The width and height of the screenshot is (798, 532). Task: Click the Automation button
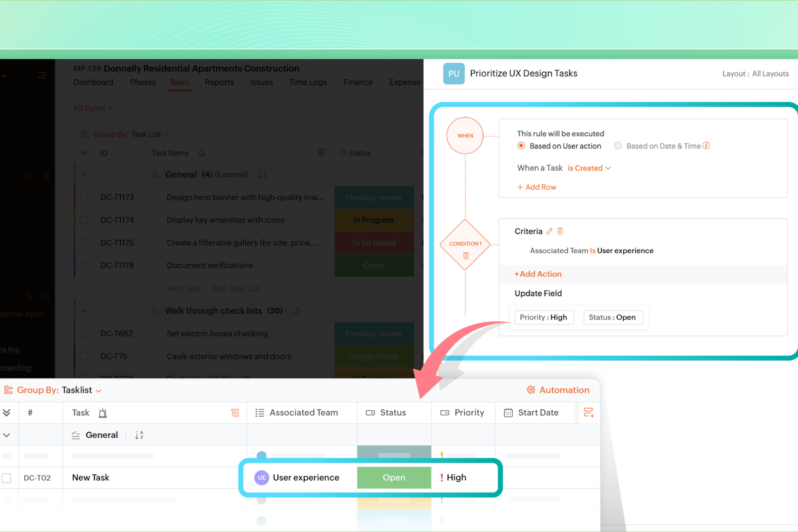tap(558, 390)
